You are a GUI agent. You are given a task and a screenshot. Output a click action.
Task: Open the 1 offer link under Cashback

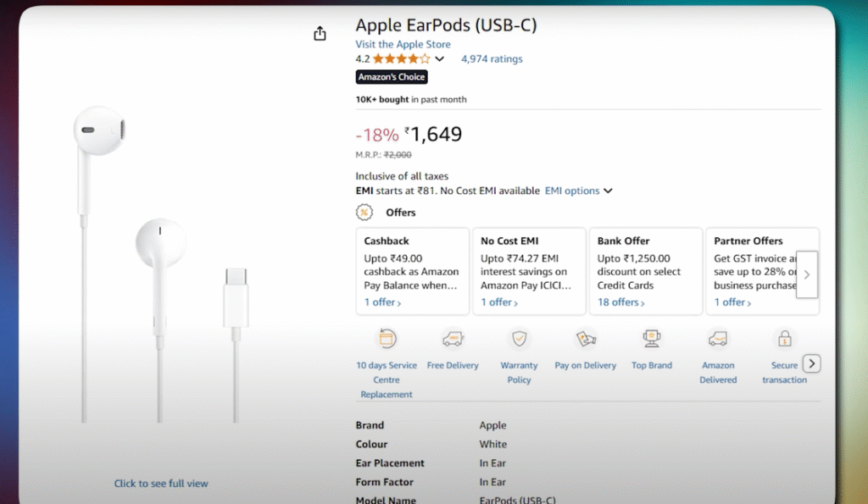click(381, 302)
